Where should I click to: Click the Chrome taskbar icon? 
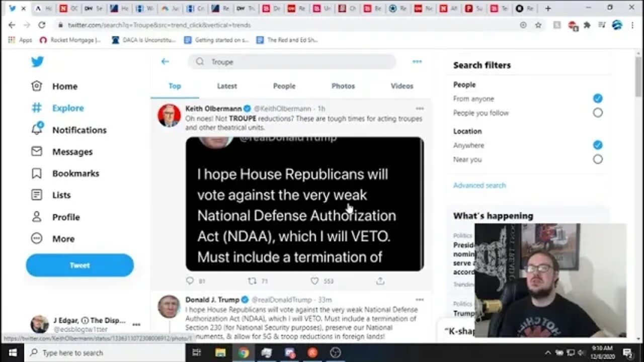[243, 352]
